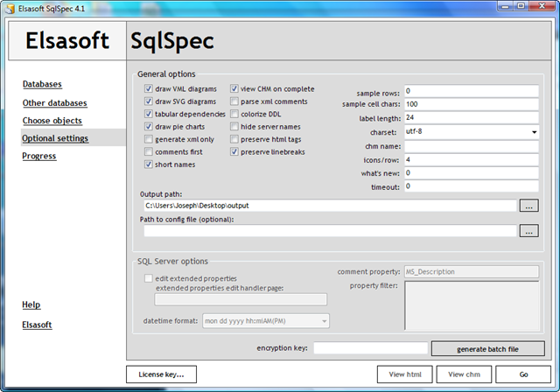Open the charset utf-8 dropdown
Viewport: 560px width, 392px height.
pyautogui.click(x=534, y=132)
